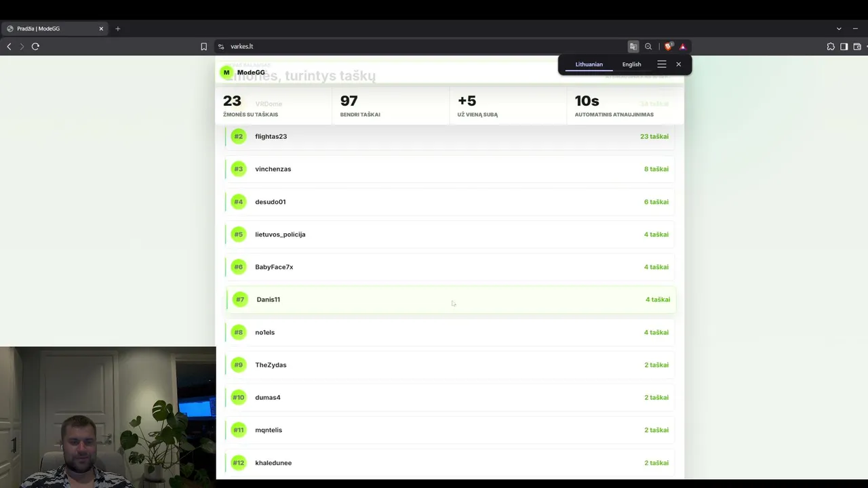The image size is (868, 488).
Task: Click the 8 taškai score of vinchenzas
Action: coord(656,169)
